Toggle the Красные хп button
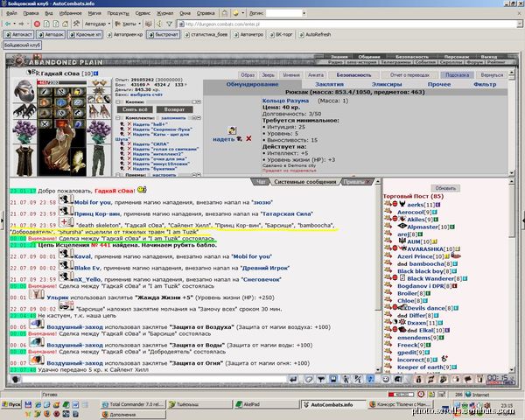Image resolution: width=525 pixels, height=420 pixels. 85,34
